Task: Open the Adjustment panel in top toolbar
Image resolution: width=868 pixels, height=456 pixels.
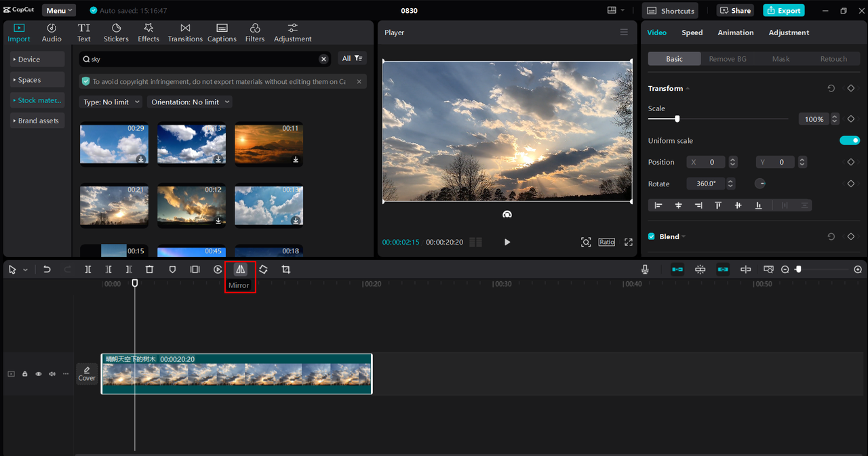Action: click(292, 33)
